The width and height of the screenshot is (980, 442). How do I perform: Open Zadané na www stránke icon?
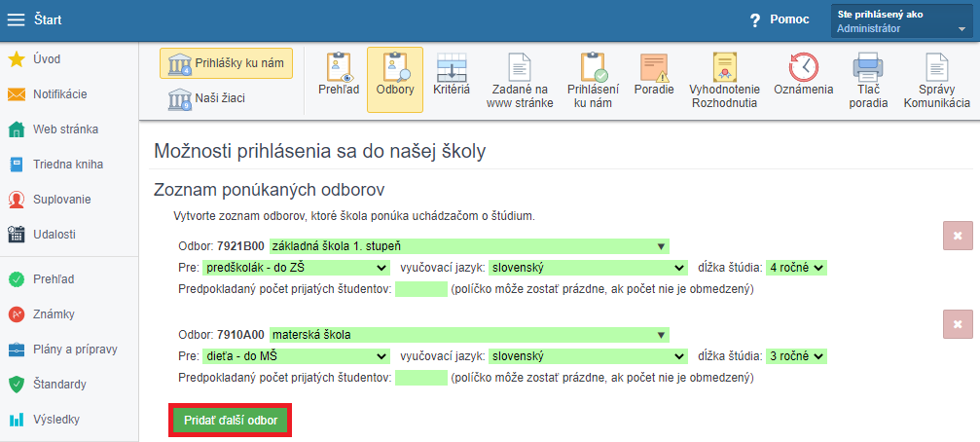520,67
